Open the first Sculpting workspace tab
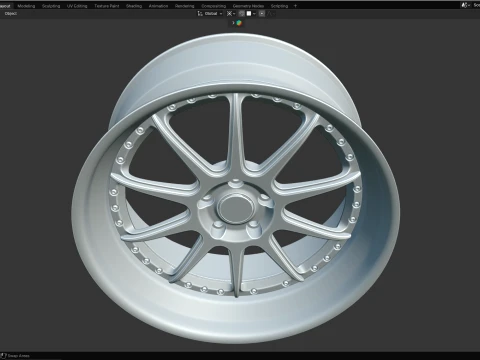This screenshot has width=480, height=360. click(x=51, y=6)
